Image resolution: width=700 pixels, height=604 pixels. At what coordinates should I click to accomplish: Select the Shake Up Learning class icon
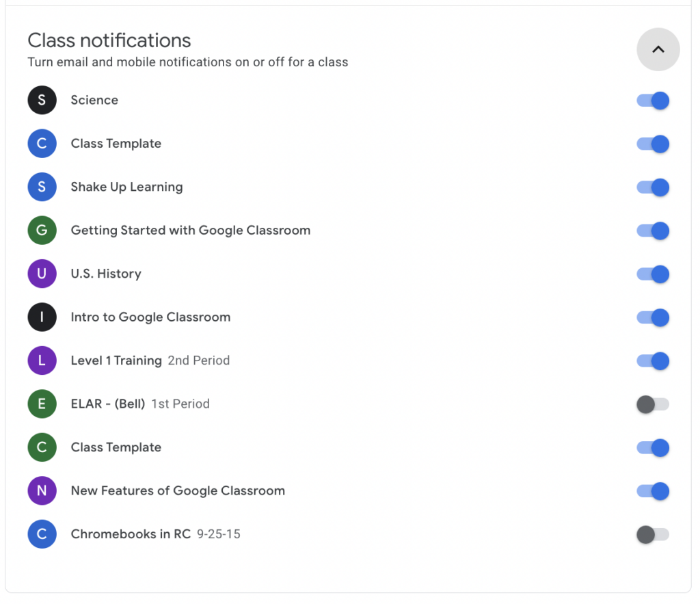click(42, 187)
